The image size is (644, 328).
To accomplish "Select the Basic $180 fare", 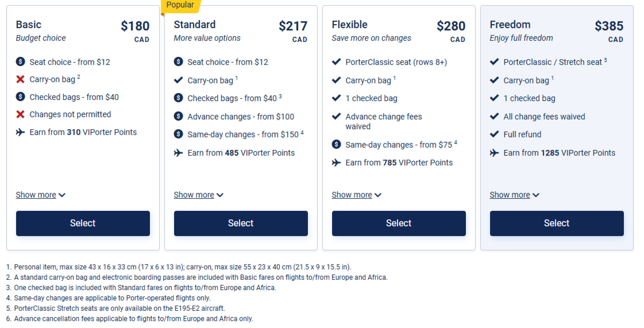I will tap(83, 223).
